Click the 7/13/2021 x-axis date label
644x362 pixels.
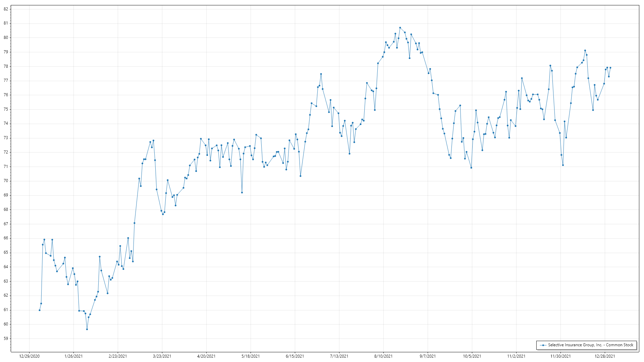point(339,356)
